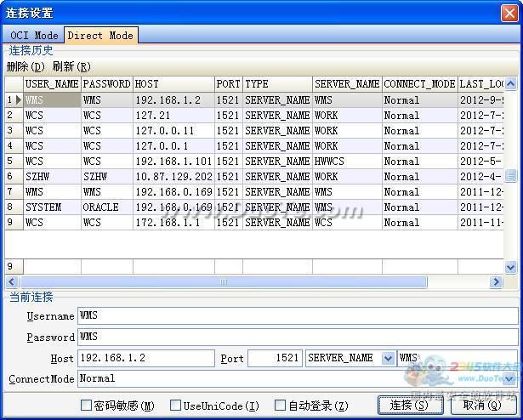Click the PORT column header
This screenshot has height=420, width=523.
[229, 84]
